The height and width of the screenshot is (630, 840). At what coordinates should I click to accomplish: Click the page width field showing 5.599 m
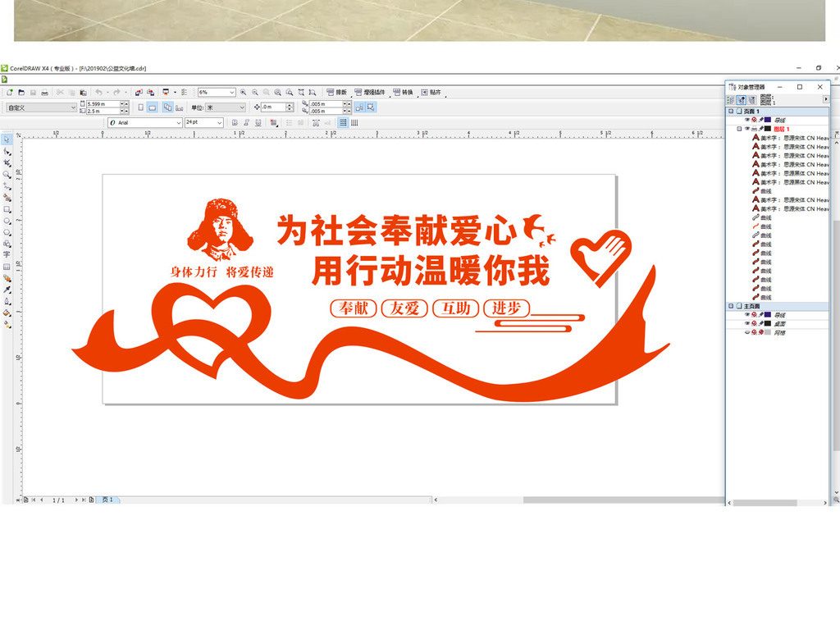pyautogui.click(x=102, y=104)
